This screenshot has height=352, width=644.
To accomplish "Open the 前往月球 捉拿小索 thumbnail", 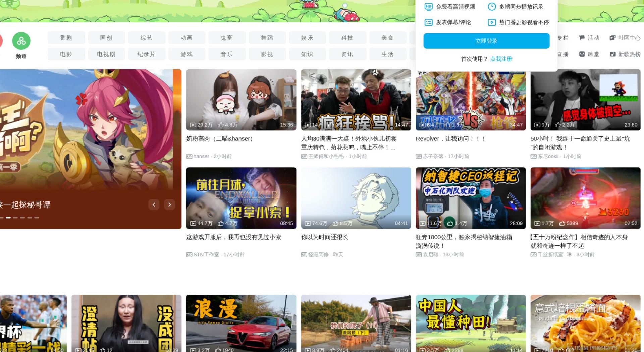I will tap(241, 198).
